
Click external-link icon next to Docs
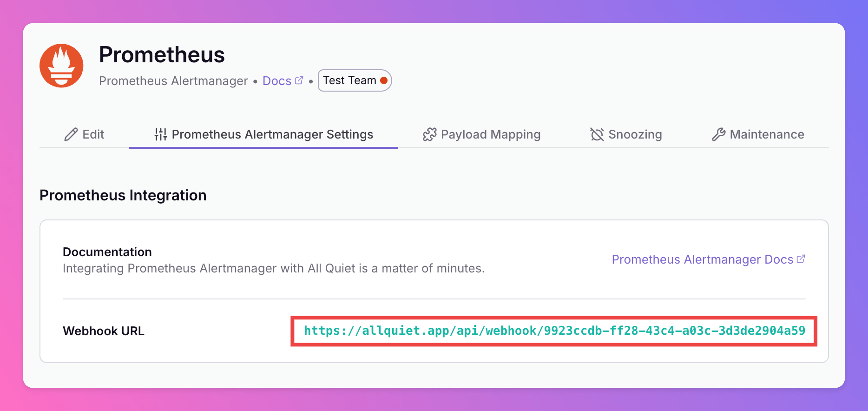point(299,80)
